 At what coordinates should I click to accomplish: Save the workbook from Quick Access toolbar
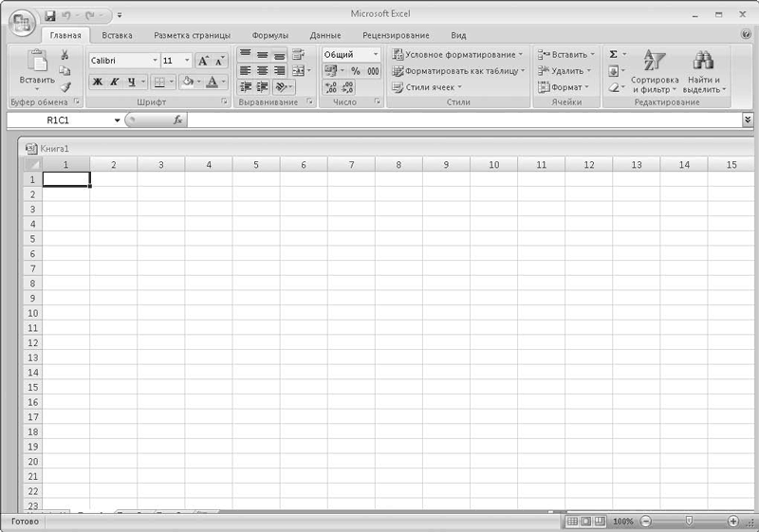50,15
